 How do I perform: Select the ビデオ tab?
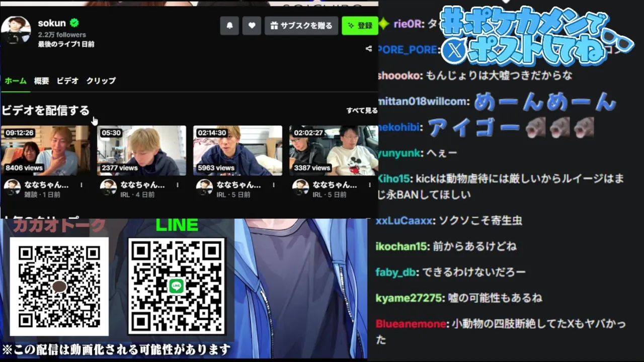click(67, 80)
